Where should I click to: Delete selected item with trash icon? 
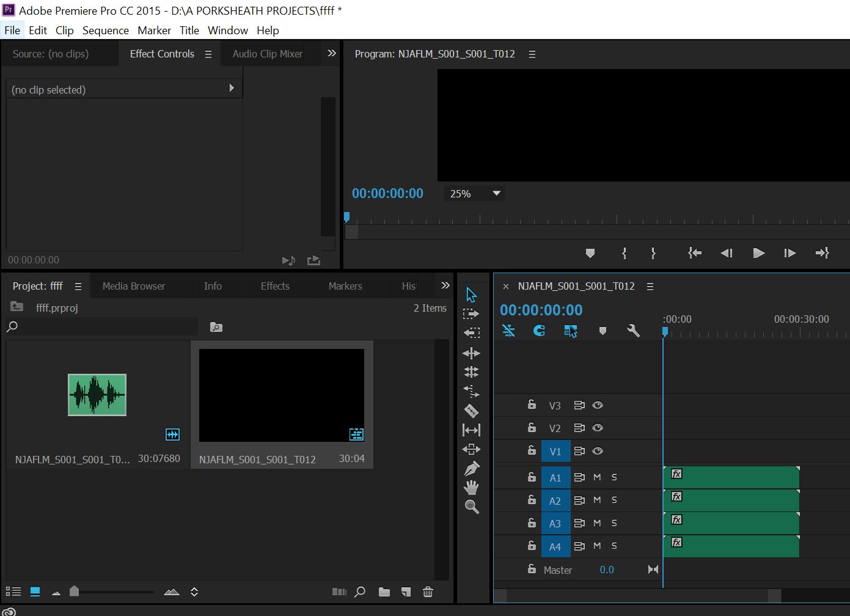click(428, 592)
